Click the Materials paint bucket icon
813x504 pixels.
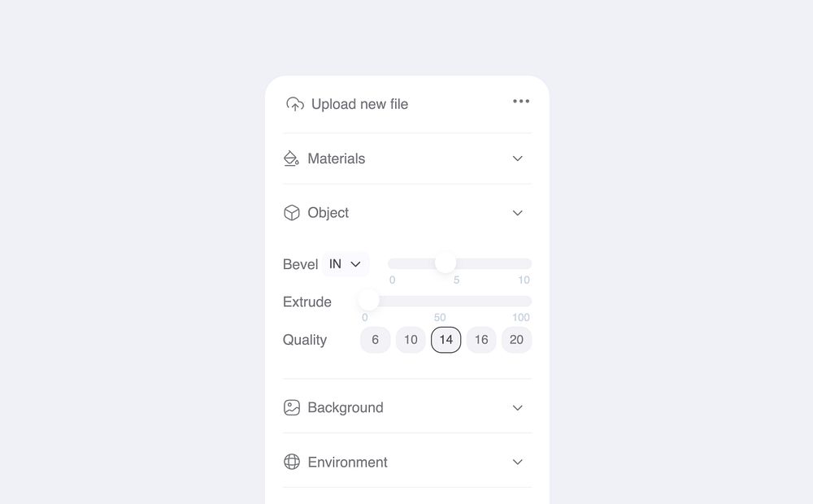coord(291,159)
